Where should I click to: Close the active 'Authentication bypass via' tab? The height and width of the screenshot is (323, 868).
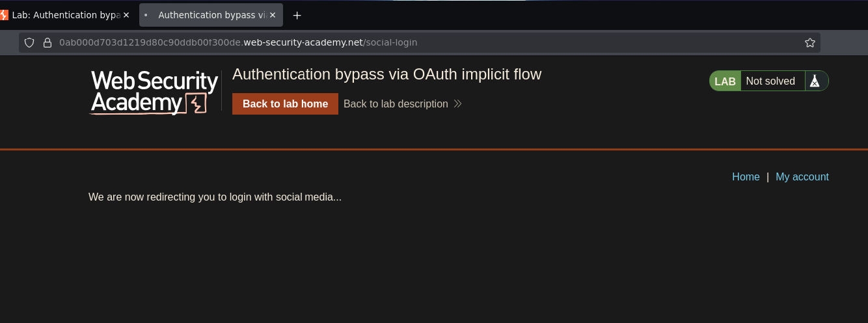point(273,15)
